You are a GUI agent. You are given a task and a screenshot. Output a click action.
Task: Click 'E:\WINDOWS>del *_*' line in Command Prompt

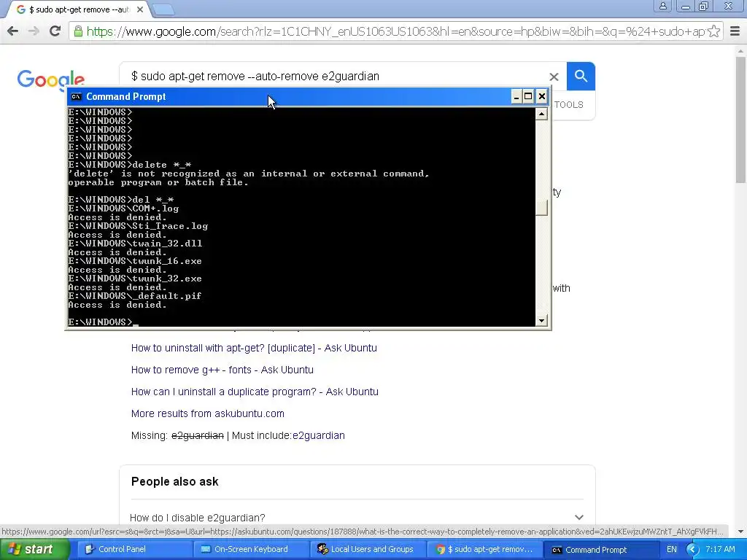(121, 200)
